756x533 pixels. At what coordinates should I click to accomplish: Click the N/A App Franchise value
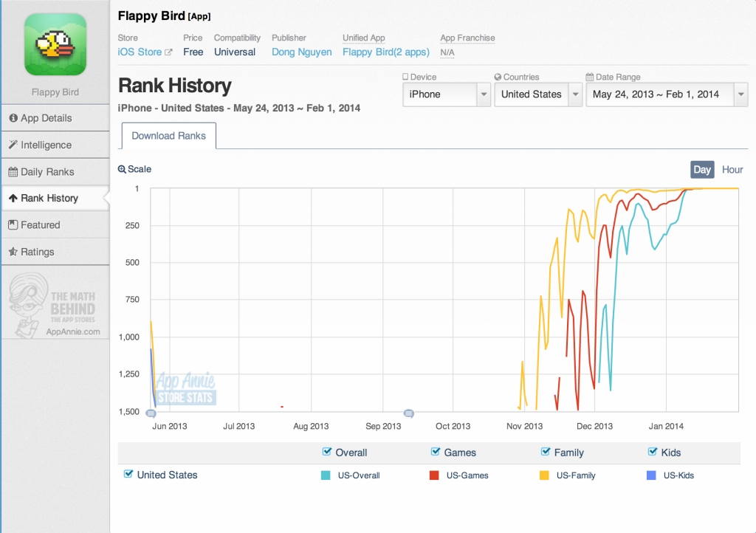447,52
